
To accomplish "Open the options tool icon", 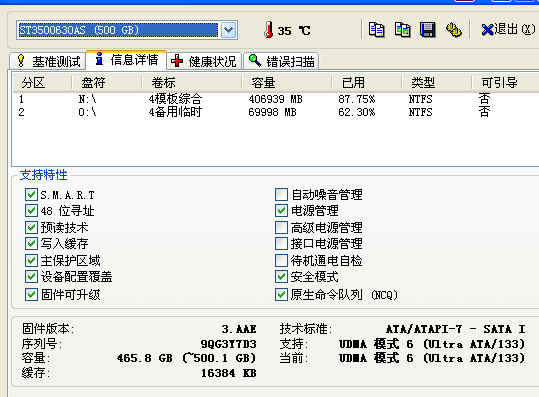I will pos(454,30).
